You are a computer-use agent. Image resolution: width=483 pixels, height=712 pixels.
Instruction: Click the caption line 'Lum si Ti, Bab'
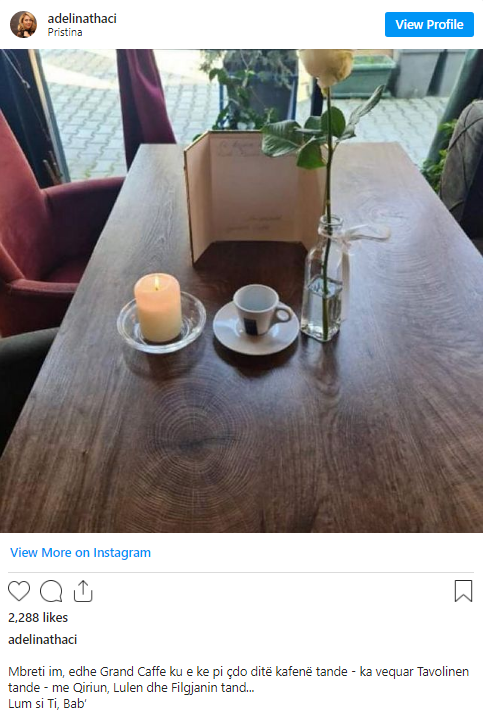(48, 703)
